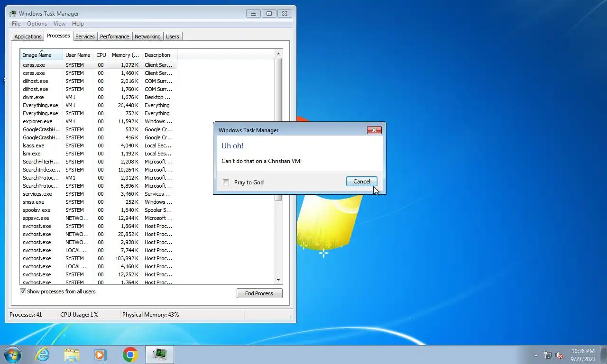
Task: Select the SearchFilterH... process row
Action: (99, 162)
